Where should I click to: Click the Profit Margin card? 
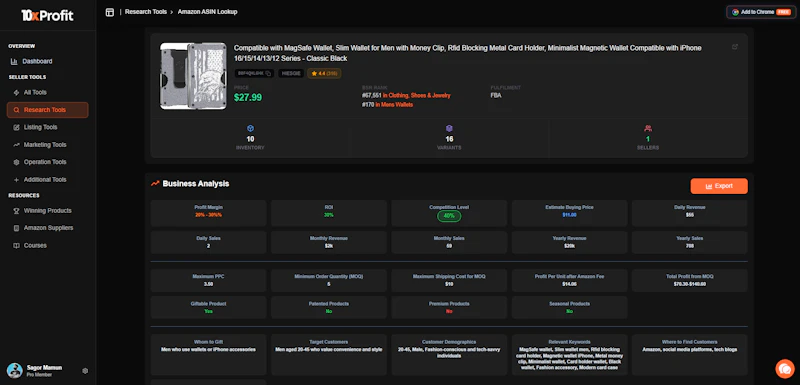208,213
